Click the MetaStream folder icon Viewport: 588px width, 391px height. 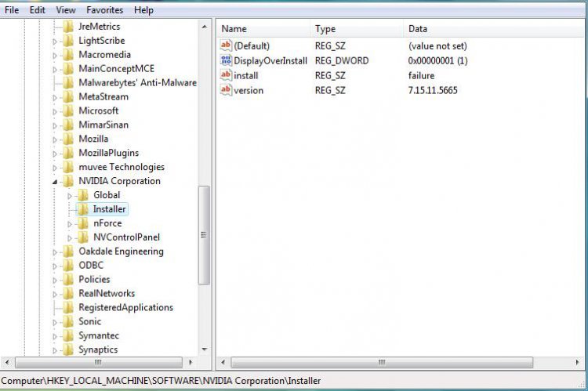68,97
